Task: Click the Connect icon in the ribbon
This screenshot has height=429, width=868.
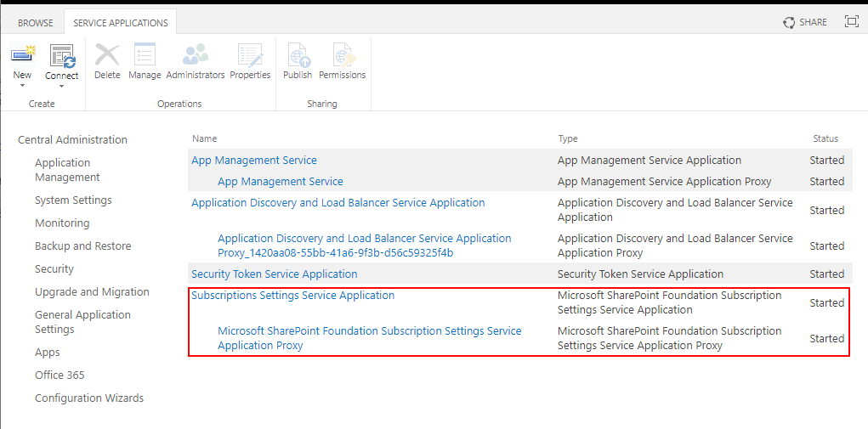Action: 61,55
